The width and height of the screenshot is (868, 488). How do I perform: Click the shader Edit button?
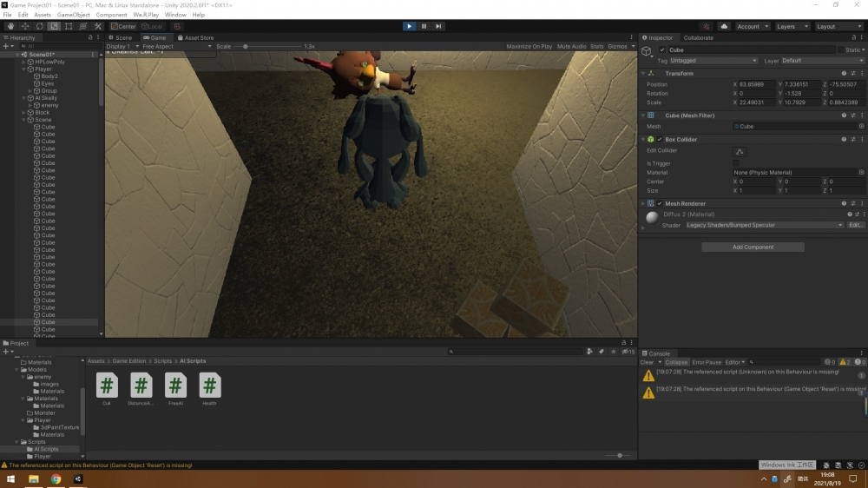coord(855,225)
